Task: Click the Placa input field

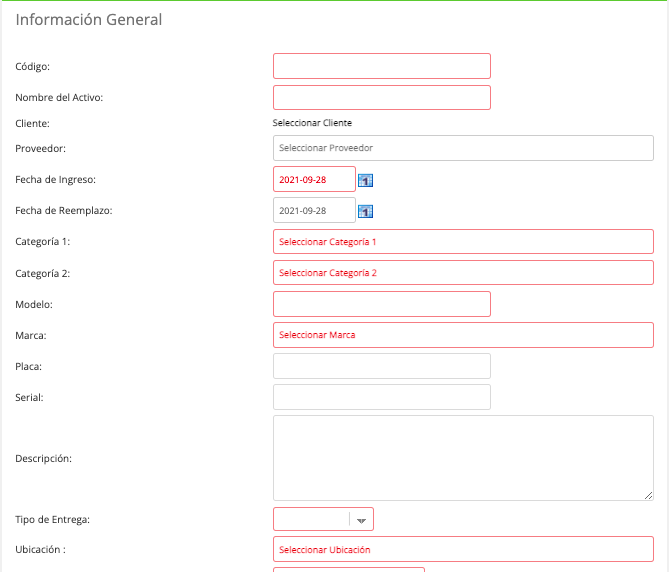Action: tap(382, 366)
